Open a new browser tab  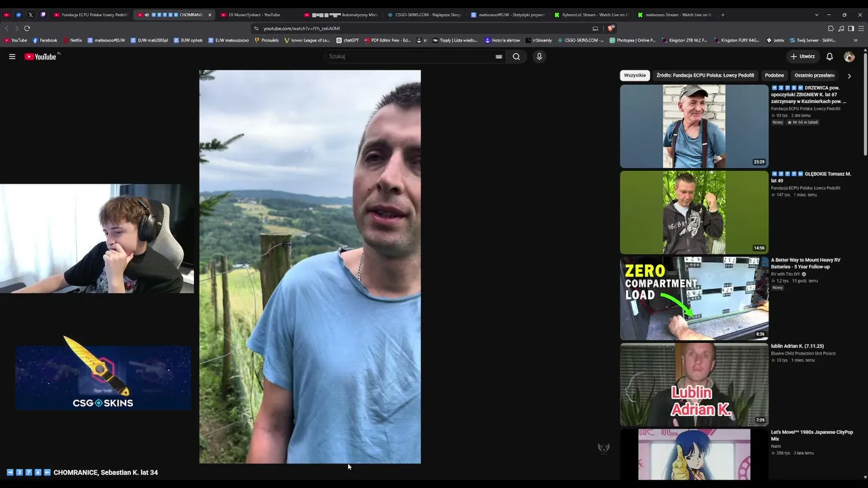point(723,15)
